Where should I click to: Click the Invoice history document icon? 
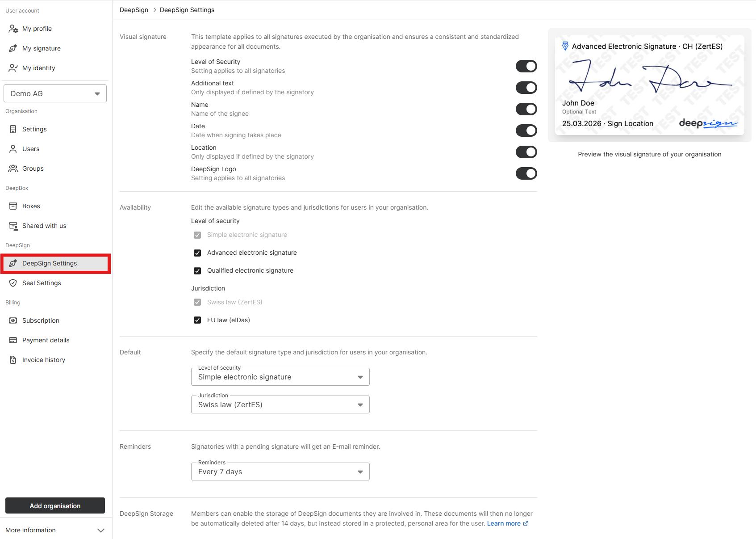pos(13,360)
